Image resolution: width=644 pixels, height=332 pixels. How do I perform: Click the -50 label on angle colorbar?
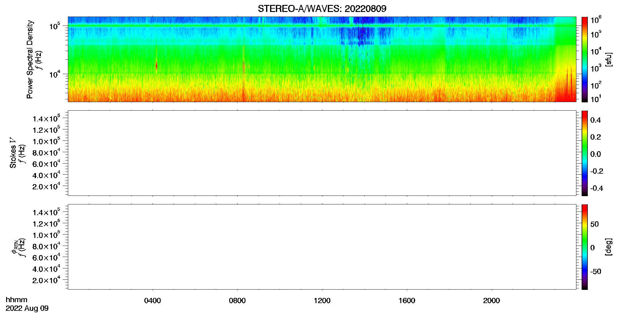click(x=596, y=271)
